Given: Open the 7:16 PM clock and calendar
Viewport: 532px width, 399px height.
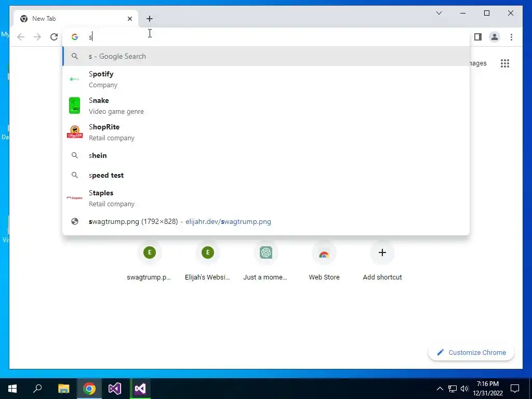Looking at the screenshot, I should 487,389.
